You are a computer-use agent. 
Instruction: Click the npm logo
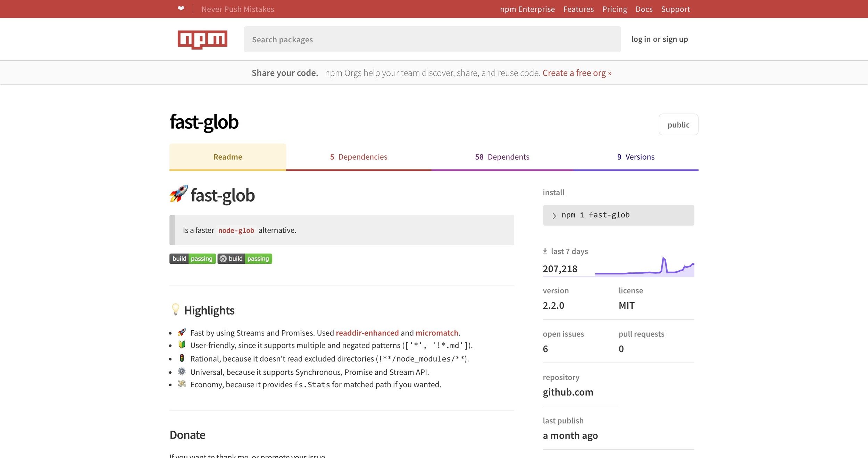point(202,40)
